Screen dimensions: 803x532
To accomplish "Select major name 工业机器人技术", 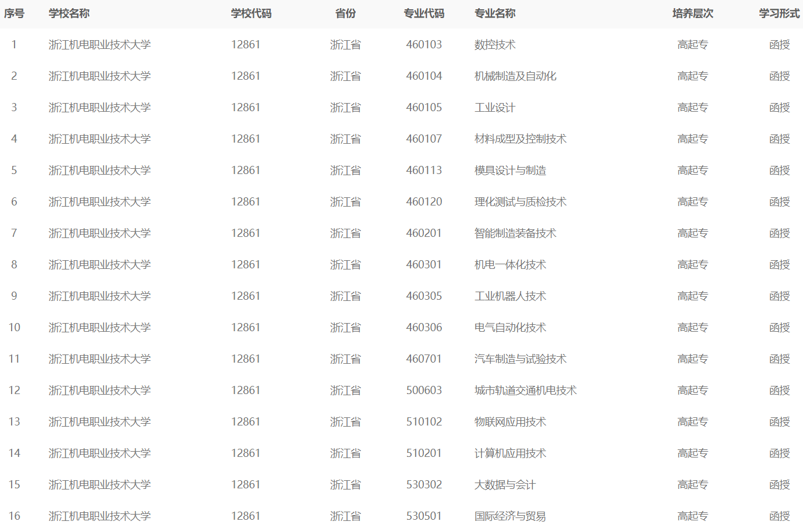I will pos(510,296).
